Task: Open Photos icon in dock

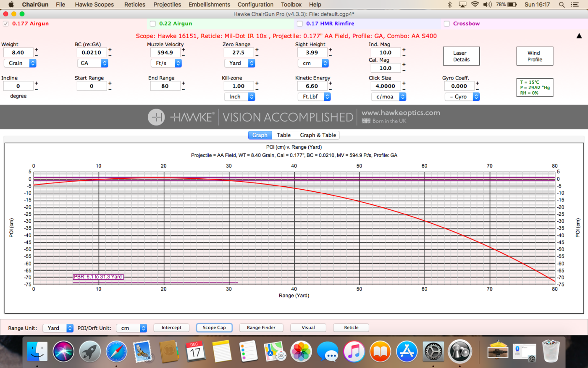Action: pyautogui.click(x=301, y=351)
